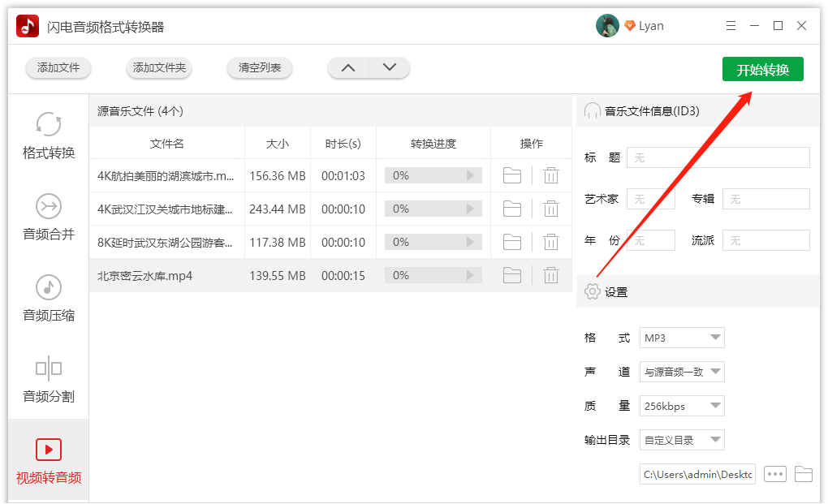
Task: Move selected file down in list
Action: [x=389, y=67]
